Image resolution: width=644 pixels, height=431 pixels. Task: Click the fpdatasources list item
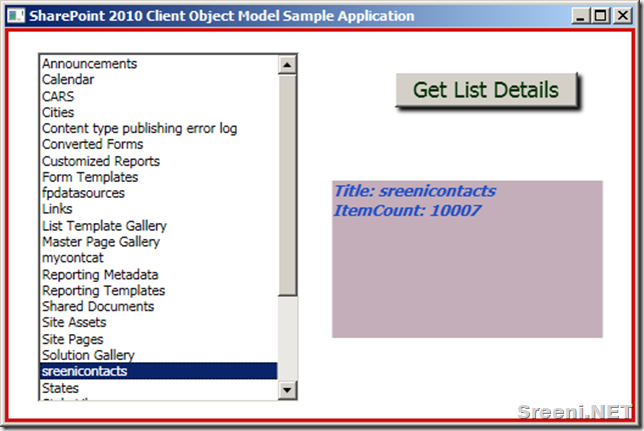[x=159, y=193]
